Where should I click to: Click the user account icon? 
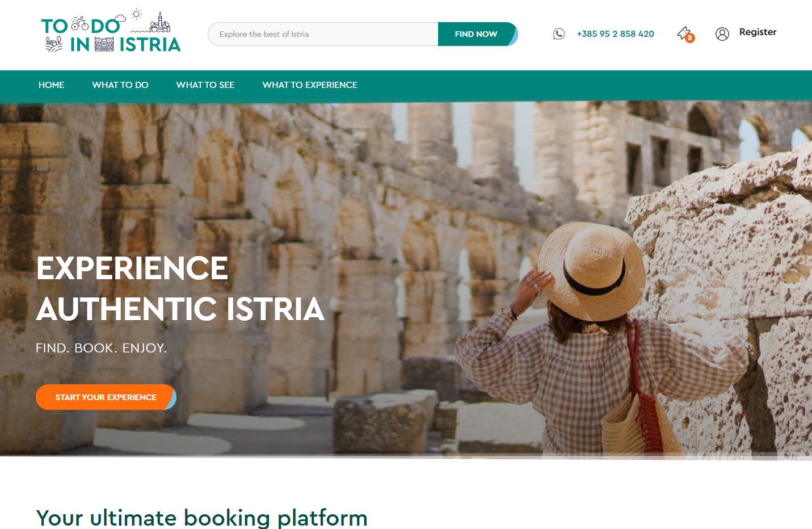tap(722, 34)
